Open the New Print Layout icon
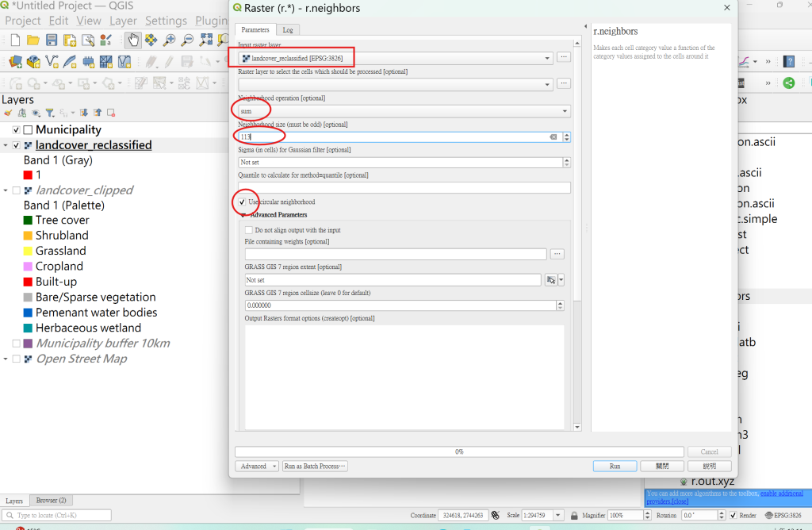 70,40
